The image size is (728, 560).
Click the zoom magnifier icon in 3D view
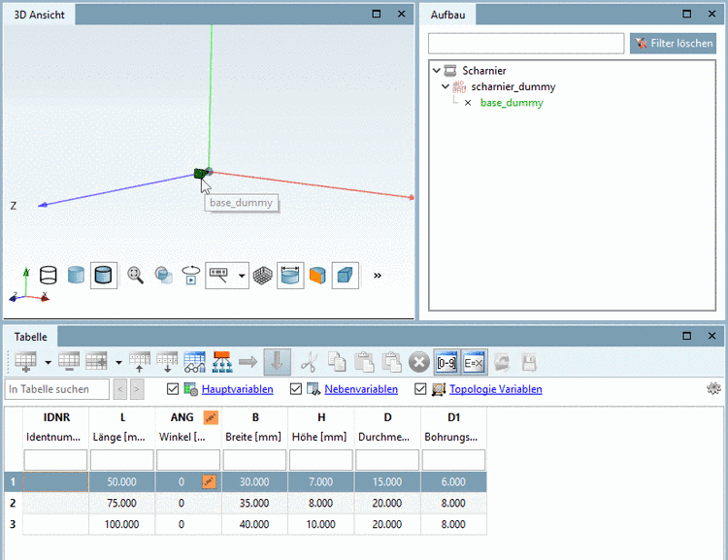[136, 276]
